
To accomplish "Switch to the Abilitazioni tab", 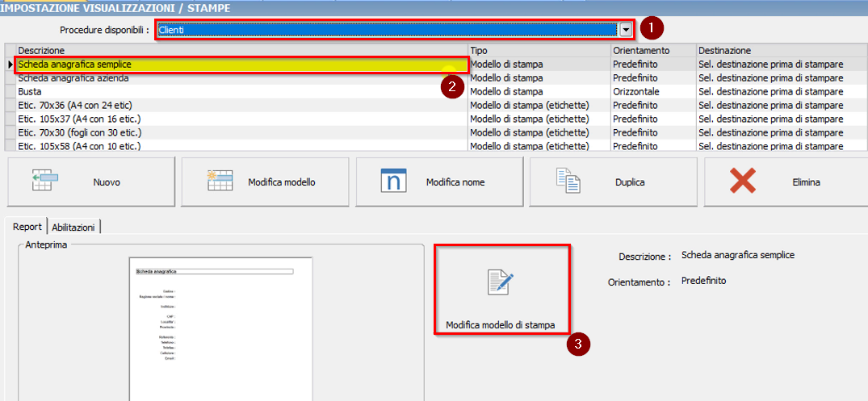I will (74, 228).
